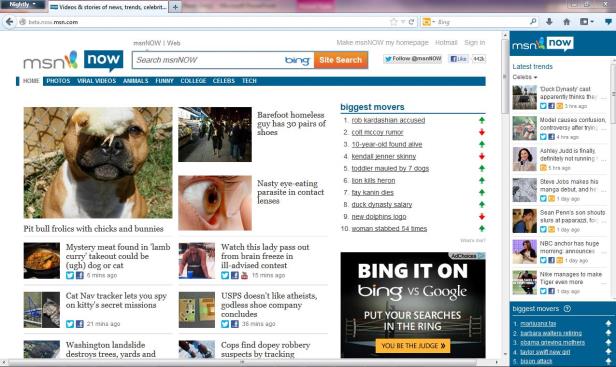
Task: Click the search magnifier in Bing box
Action: point(533,22)
